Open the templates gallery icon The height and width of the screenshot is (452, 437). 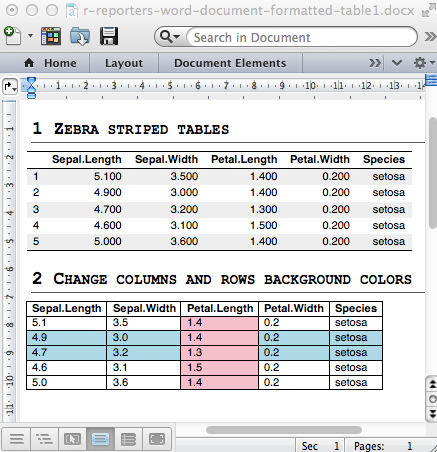tap(51, 36)
